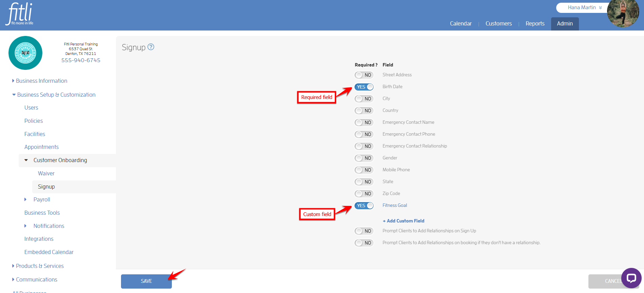Toggle Zip Code required switch
The image size is (644, 293).
364,194
